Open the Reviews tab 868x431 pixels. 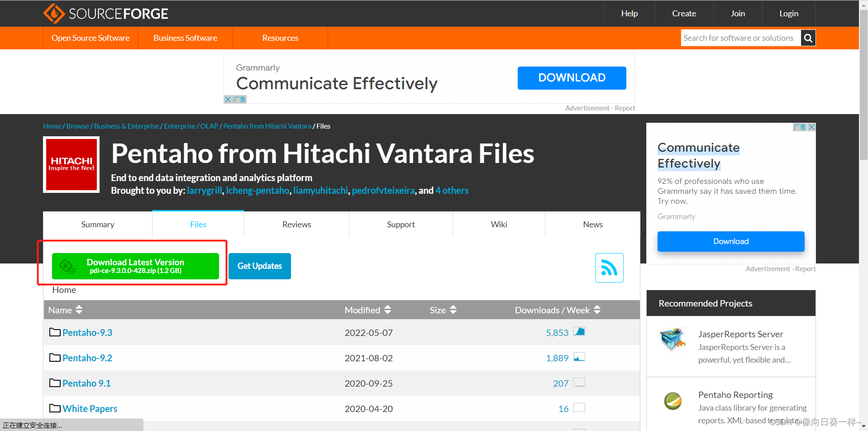tap(296, 225)
